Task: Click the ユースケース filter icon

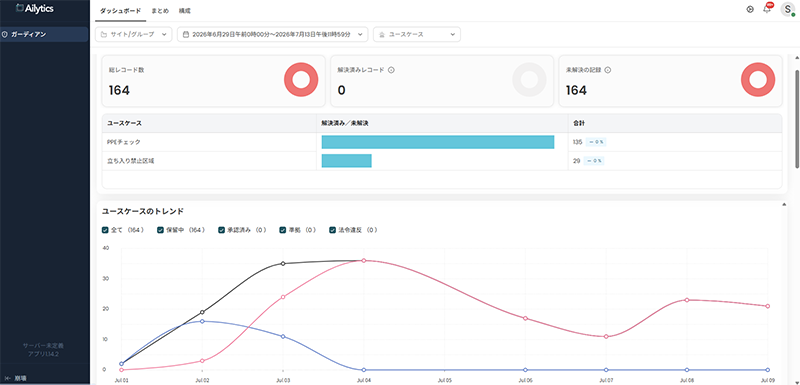Action: 382,35
